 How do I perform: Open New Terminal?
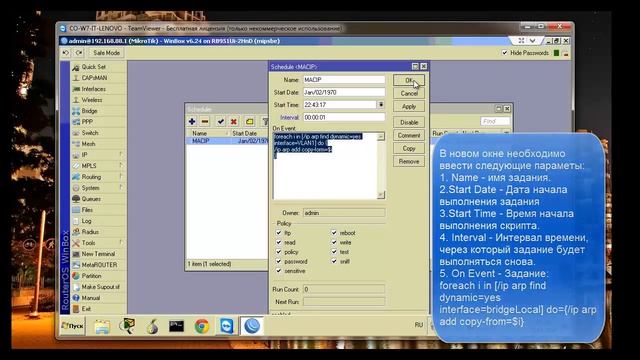click(x=97, y=254)
